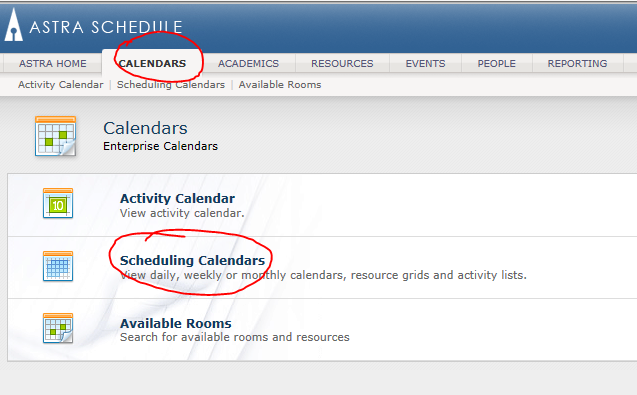Image resolution: width=637 pixels, height=395 pixels.
Task: Open the People tab
Action: pos(496,64)
